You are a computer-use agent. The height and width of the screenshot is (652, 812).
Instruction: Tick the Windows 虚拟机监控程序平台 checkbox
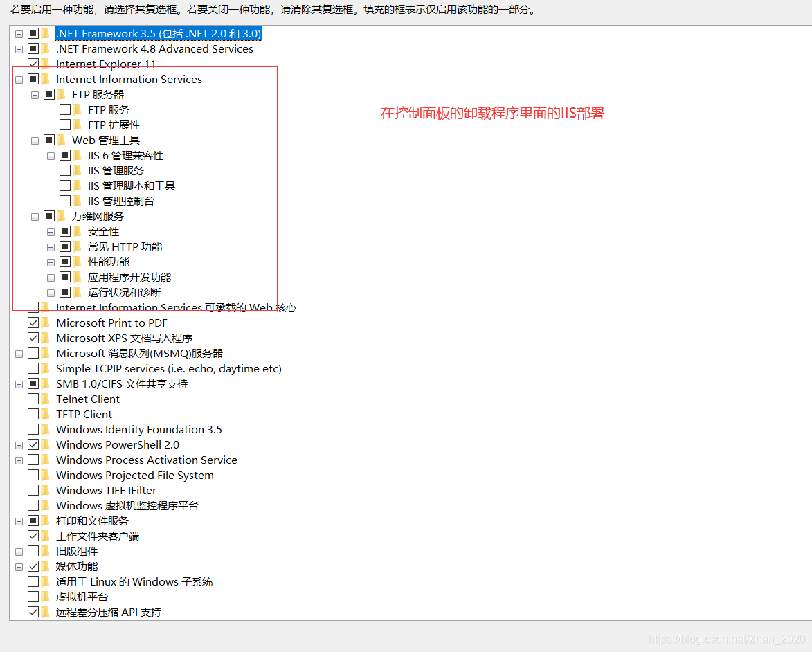tap(33, 505)
